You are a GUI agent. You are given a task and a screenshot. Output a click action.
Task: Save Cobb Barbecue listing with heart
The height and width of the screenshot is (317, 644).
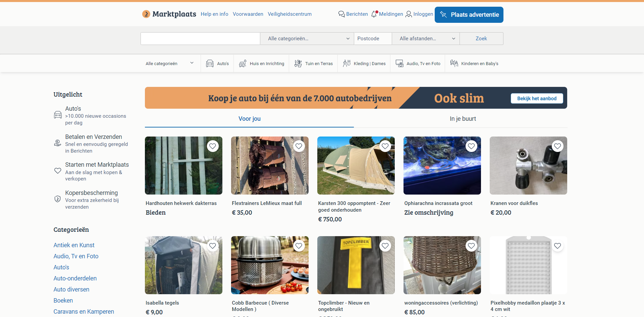299,246
